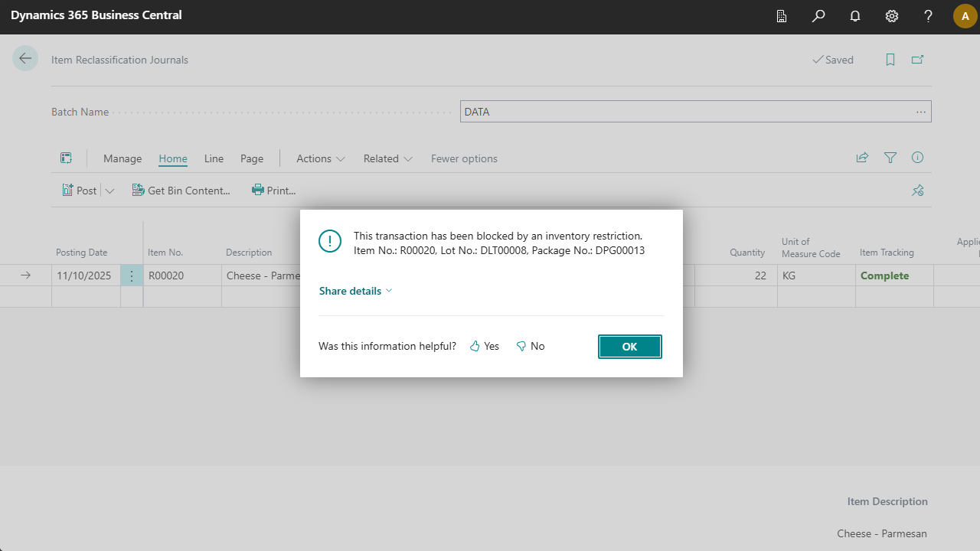The width and height of the screenshot is (980, 551).
Task: Open the settings gear icon
Action: pos(892,16)
